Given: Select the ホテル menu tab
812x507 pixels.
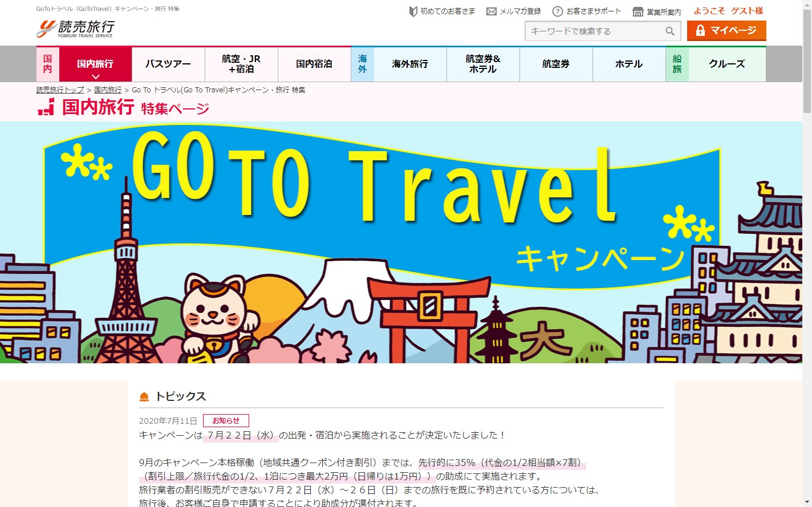Looking at the screenshot, I should 629,64.
